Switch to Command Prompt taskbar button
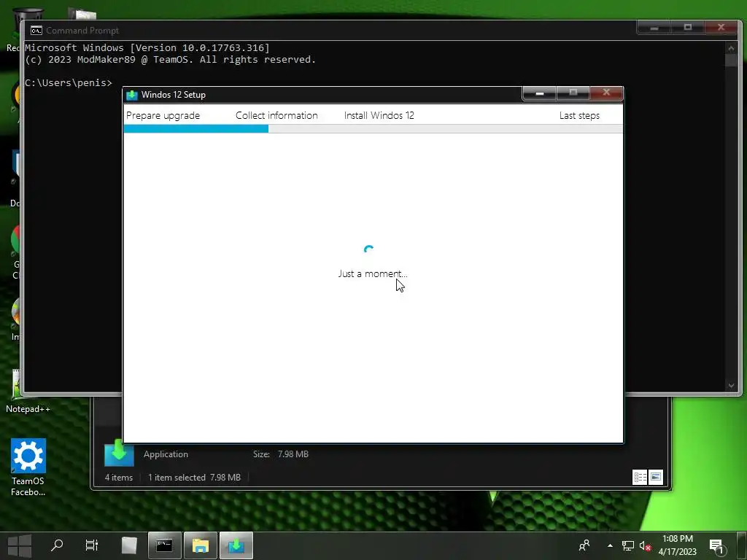 pos(164,545)
